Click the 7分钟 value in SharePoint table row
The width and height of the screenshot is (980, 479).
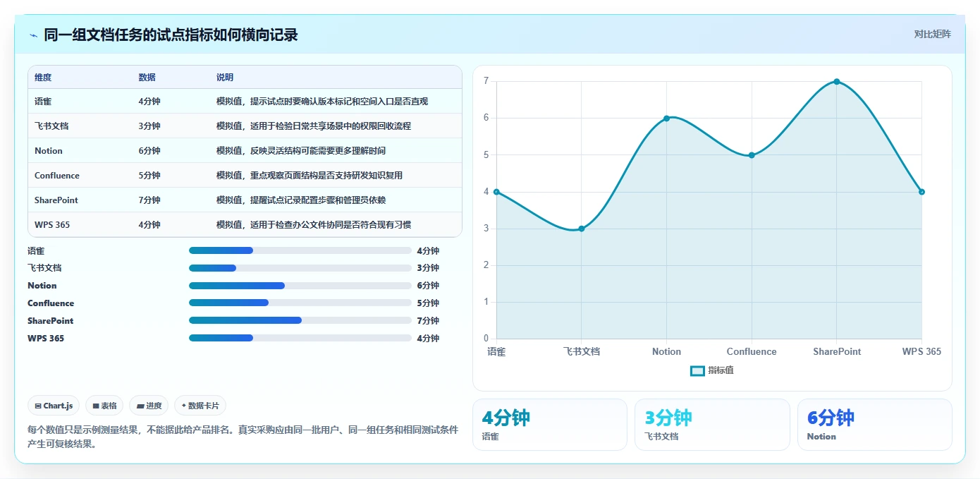point(149,200)
